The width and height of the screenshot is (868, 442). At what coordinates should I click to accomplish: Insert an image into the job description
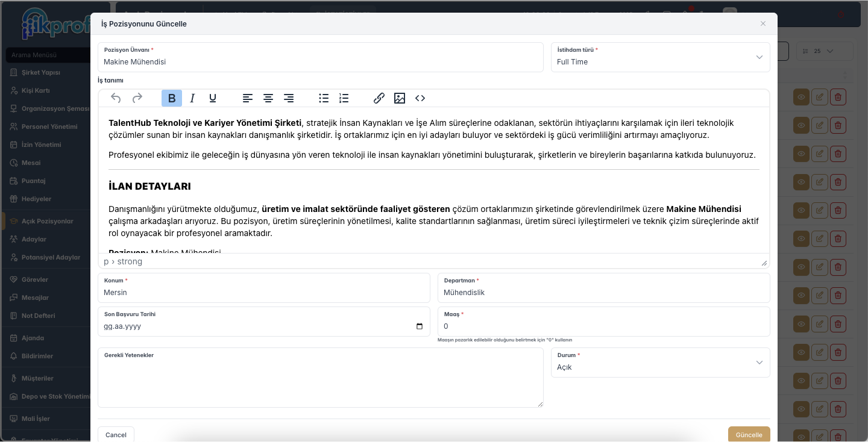tap(400, 98)
